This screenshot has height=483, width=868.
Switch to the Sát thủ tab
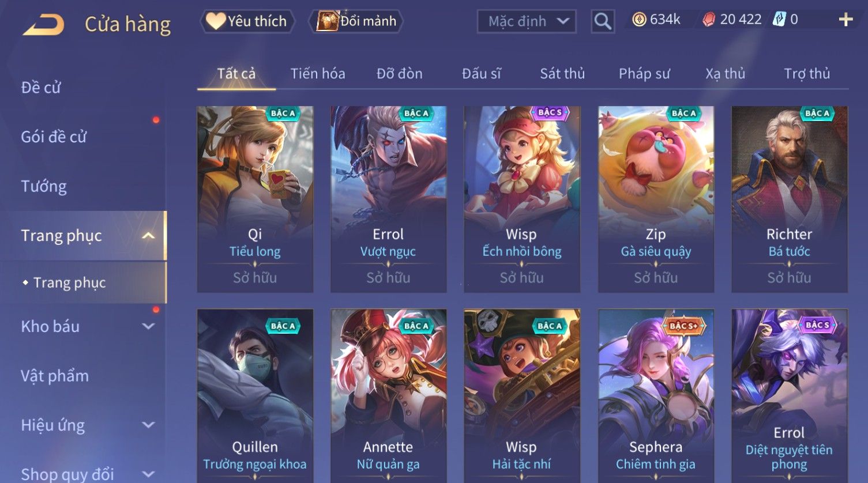click(562, 74)
